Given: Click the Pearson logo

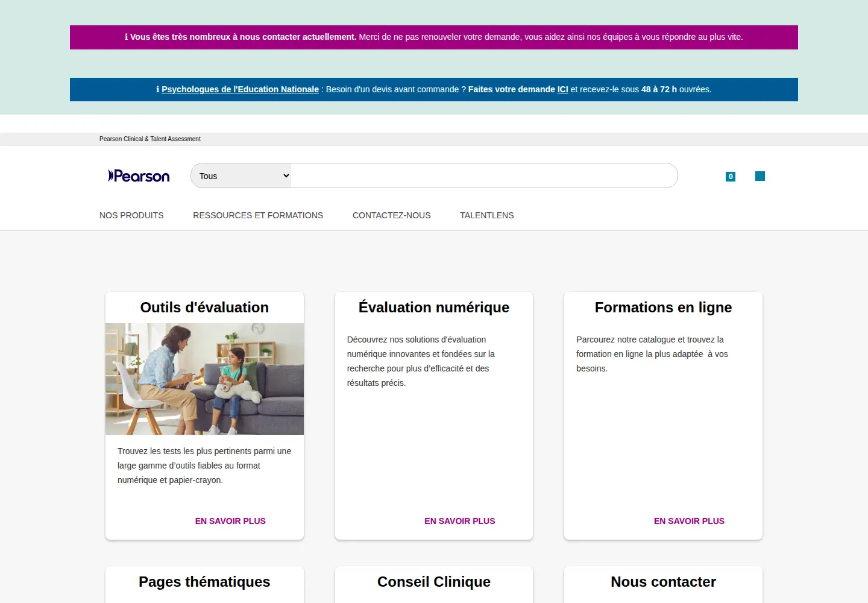Looking at the screenshot, I should [x=139, y=175].
